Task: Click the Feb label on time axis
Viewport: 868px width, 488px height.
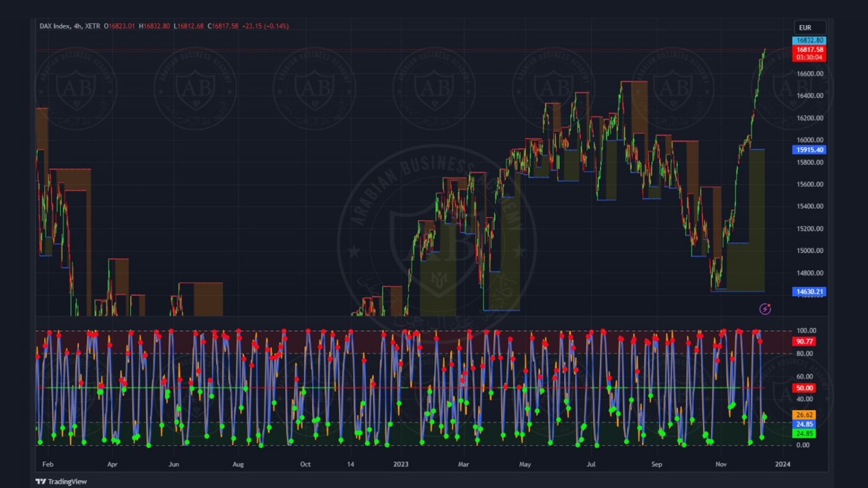Action: coord(48,464)
